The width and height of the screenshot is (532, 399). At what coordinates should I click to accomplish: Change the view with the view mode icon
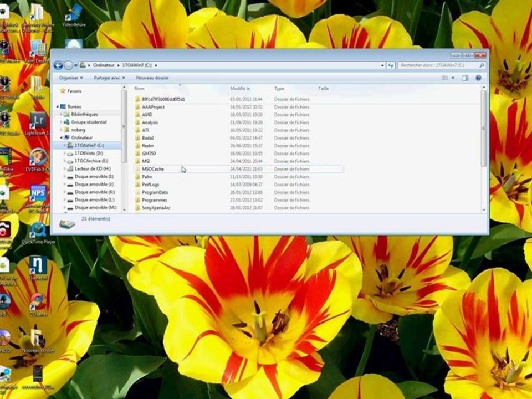click(x=445, y=78)
